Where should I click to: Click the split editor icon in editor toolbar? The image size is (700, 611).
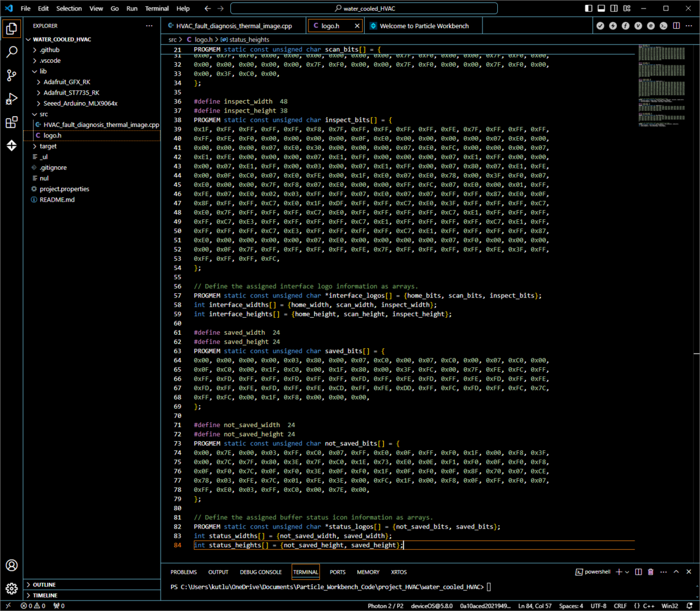point(676,26)
